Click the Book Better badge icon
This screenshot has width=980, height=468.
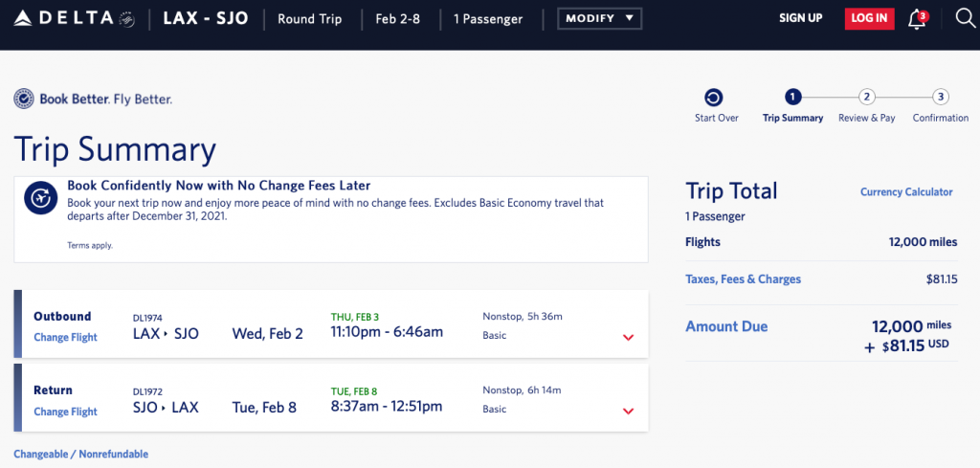[25, 99]
